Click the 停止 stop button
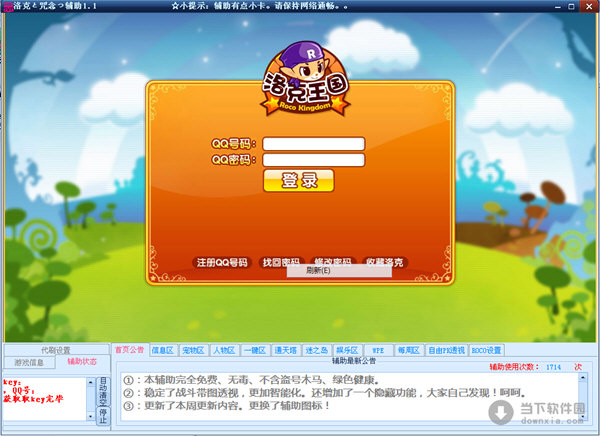This screenshot has height=436, width=600. point(103,416)
